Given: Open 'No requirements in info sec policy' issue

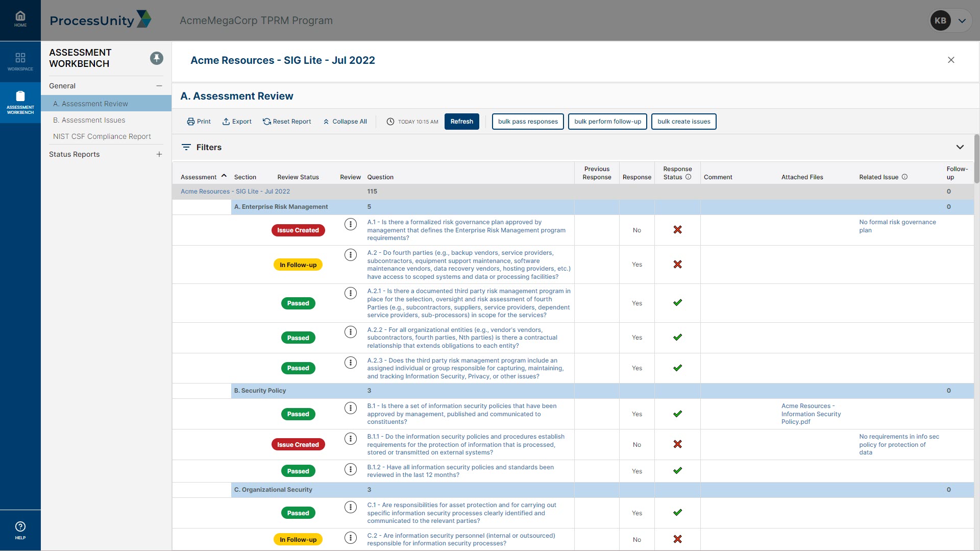Looking at the screenshot, I should click(x=899, y=444).
